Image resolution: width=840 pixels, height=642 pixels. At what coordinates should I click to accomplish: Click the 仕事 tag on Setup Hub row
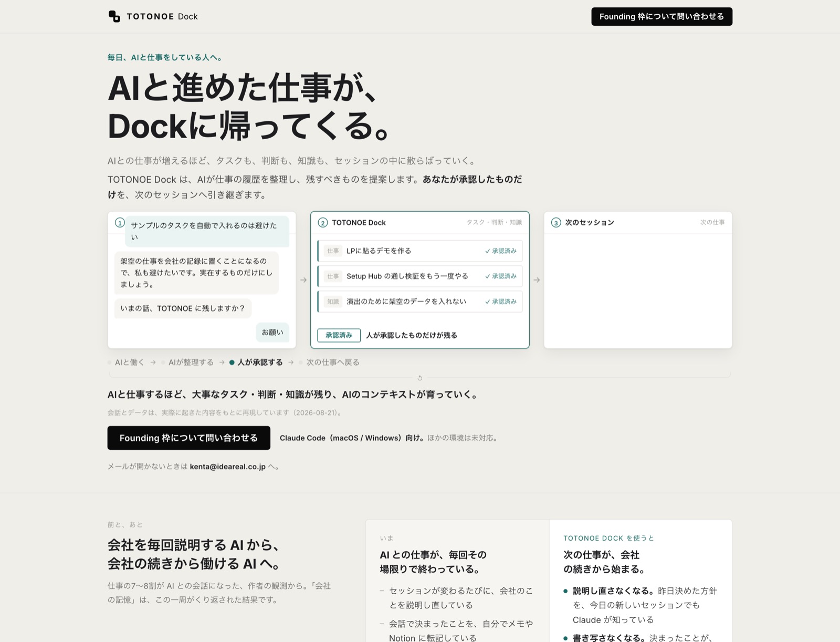(333, 276)
